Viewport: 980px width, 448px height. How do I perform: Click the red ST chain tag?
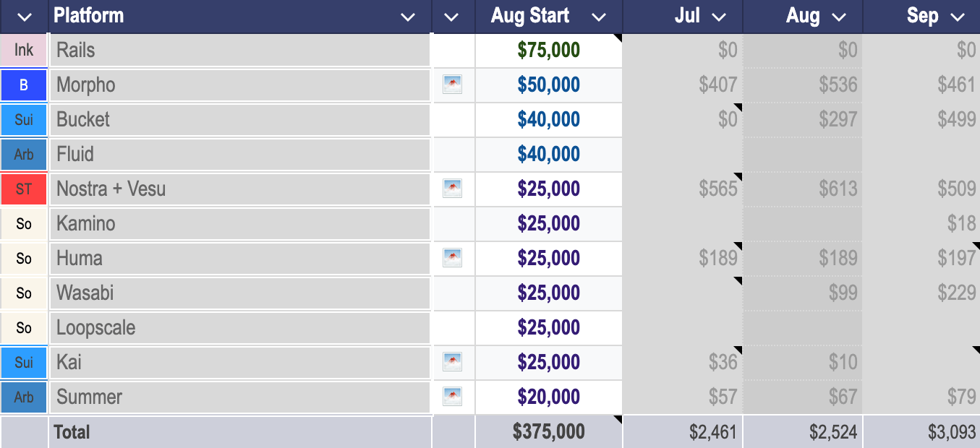[x=24, y=189]
